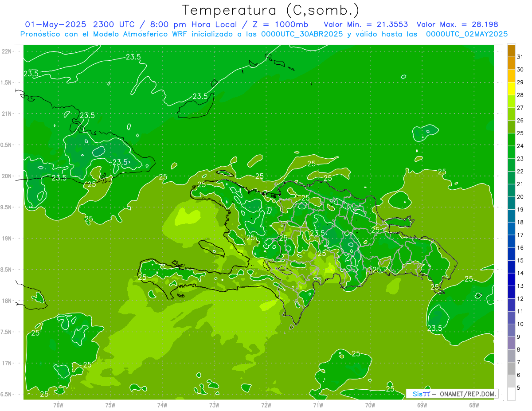Click the colorbar label '10'
The image size is (532, 411).
tap(520, 324)
